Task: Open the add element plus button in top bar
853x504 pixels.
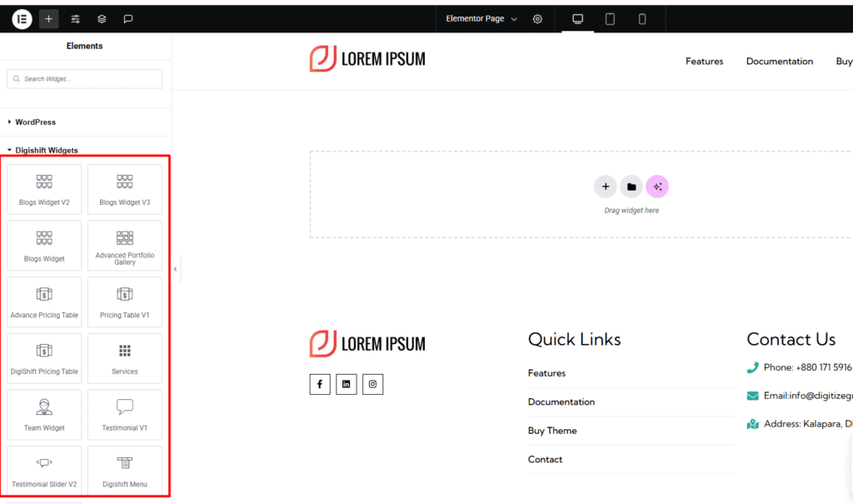Action: [x=48, y=18]
